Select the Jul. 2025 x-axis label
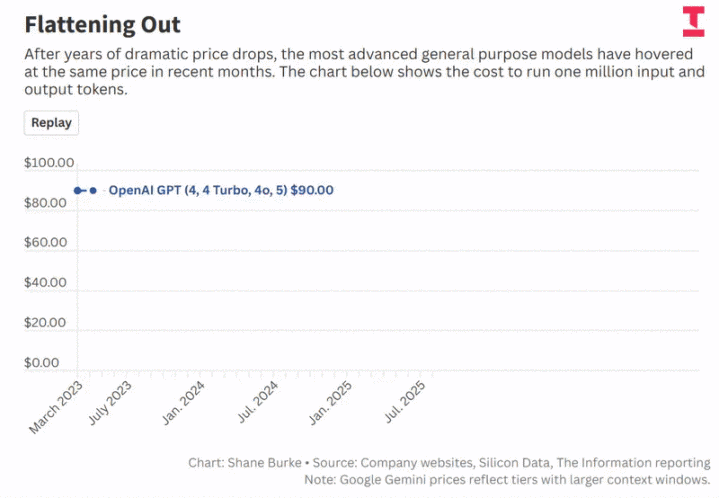Viewport: 719px width, 498px height. point(407,403)
